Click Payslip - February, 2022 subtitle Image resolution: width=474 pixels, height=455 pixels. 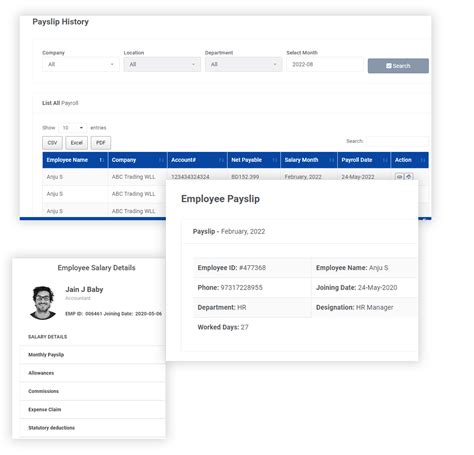pos(229,231)
